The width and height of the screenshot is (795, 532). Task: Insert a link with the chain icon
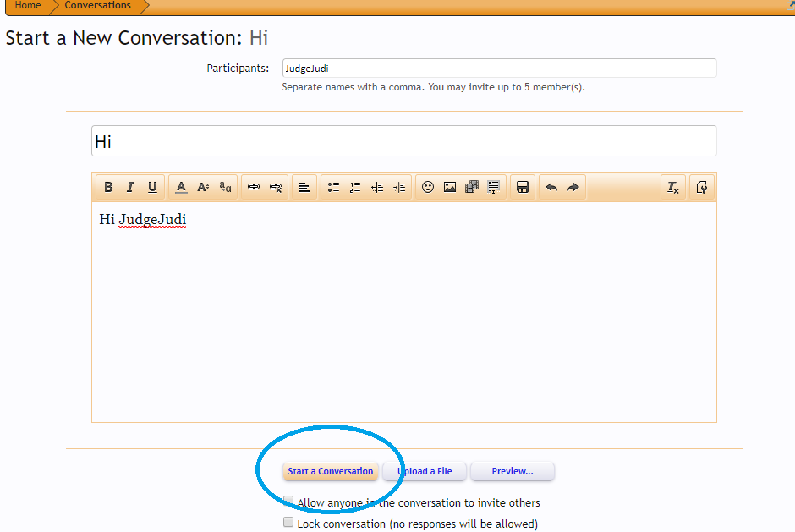pyautogui.click(x=254, y=187)
